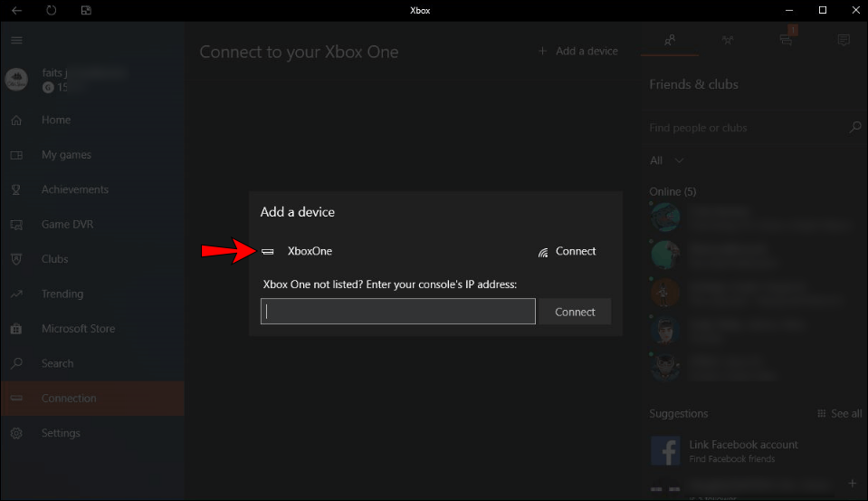Screen dimensions: 868x501
Task: Click Connect to your Xbox One heading
Action: click(299, 52)
